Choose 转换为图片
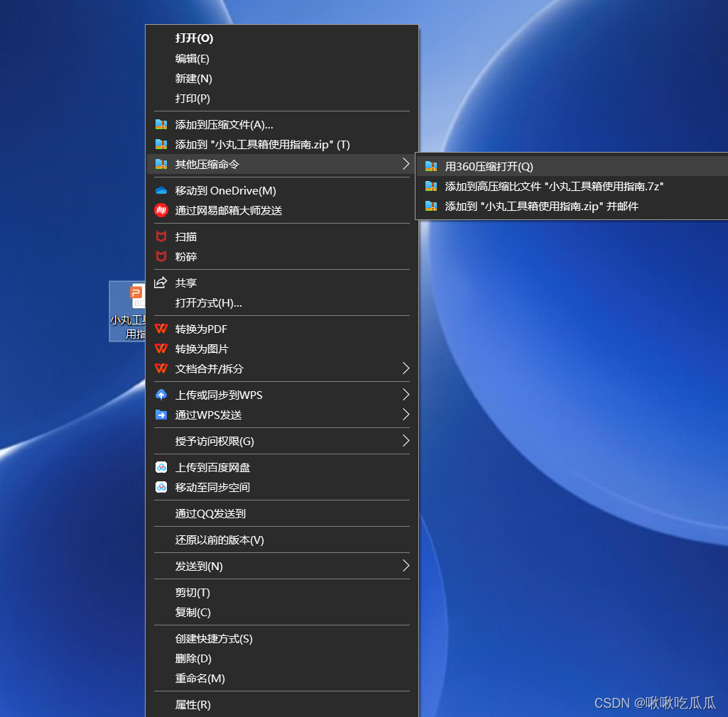 click(x=282, y=349)
